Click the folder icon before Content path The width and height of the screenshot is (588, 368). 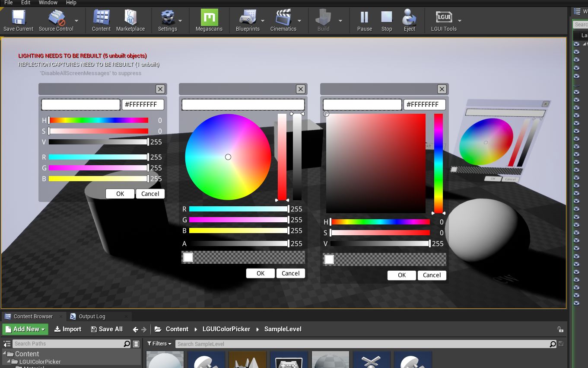158,329
